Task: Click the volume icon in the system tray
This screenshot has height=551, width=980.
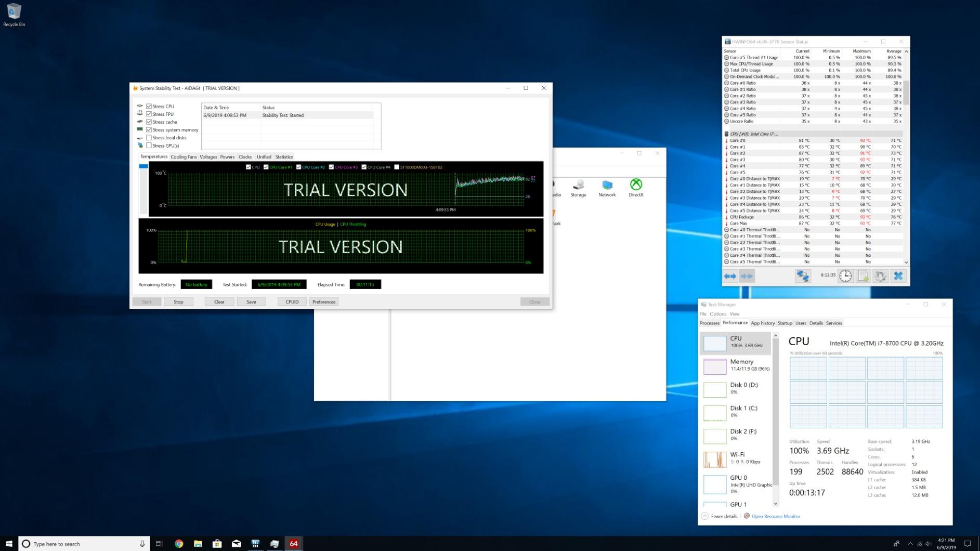Action: tap(929, 544)
